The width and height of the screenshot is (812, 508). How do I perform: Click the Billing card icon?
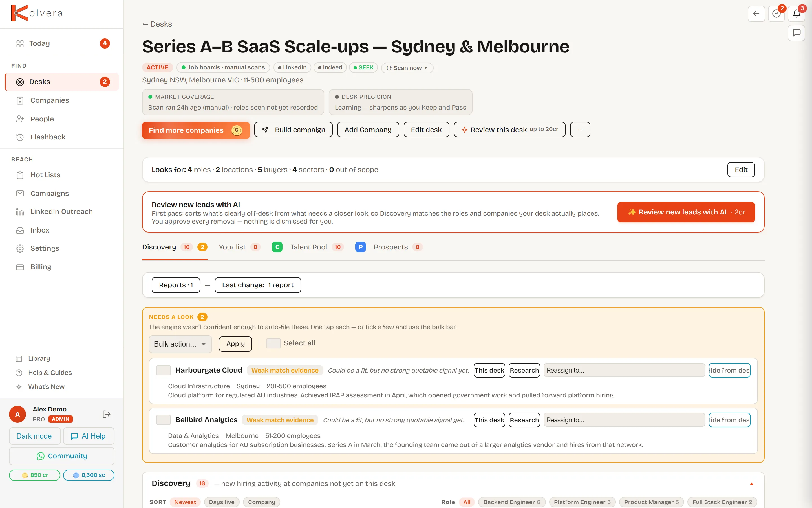coord(20,267)
